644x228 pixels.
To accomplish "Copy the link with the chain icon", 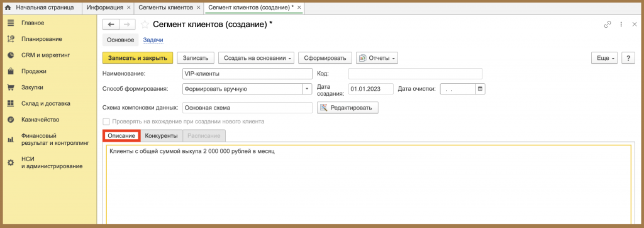I will (x=608, y=25).
